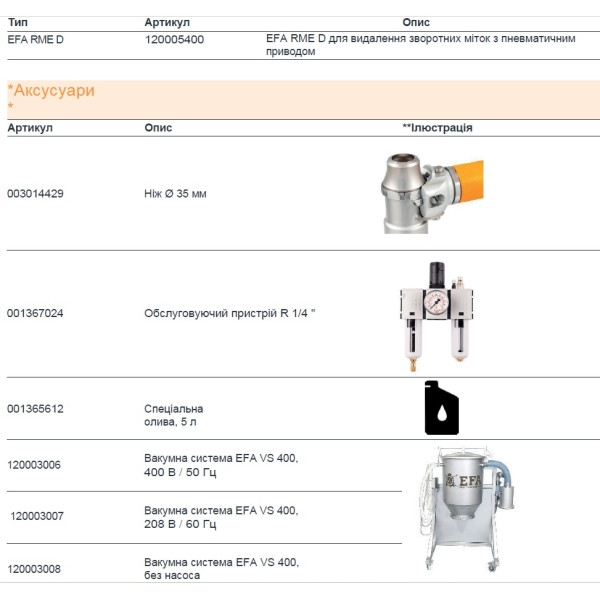600x600 pixels.
Task: Click the top table 'Опис' column header
Action: click(x=416, y=23)
